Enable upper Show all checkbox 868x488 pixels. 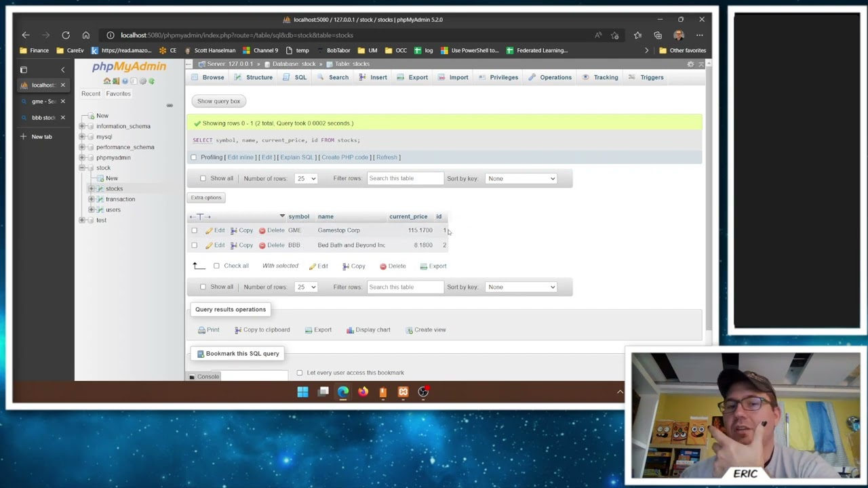click(203, 179)
